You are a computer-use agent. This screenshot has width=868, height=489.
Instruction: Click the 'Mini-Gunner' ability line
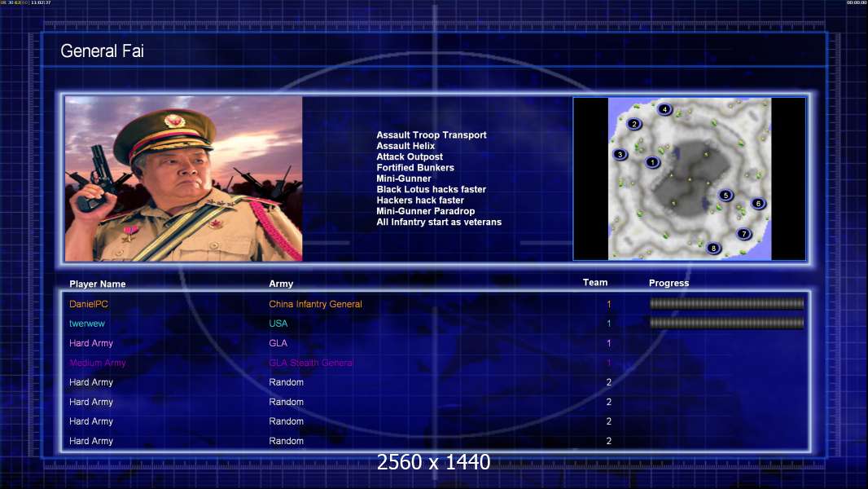coord(404,178)
